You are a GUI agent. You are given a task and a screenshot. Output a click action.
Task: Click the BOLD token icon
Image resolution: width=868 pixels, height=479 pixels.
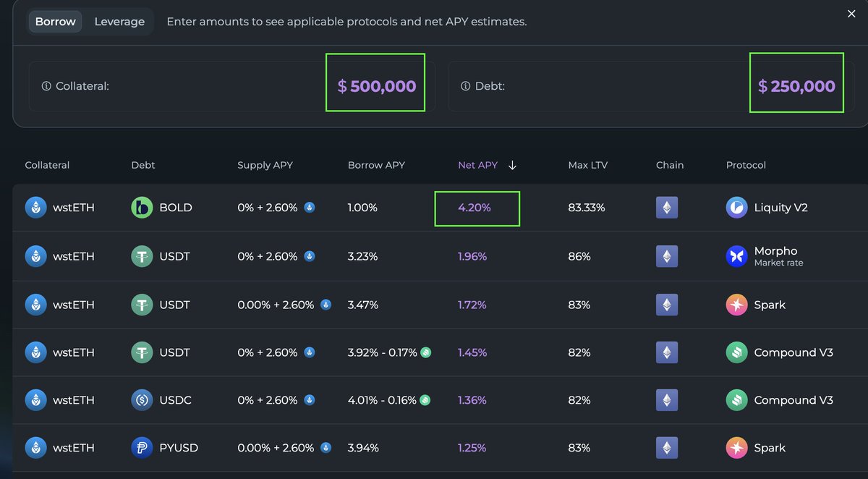(x=142, y=208)
